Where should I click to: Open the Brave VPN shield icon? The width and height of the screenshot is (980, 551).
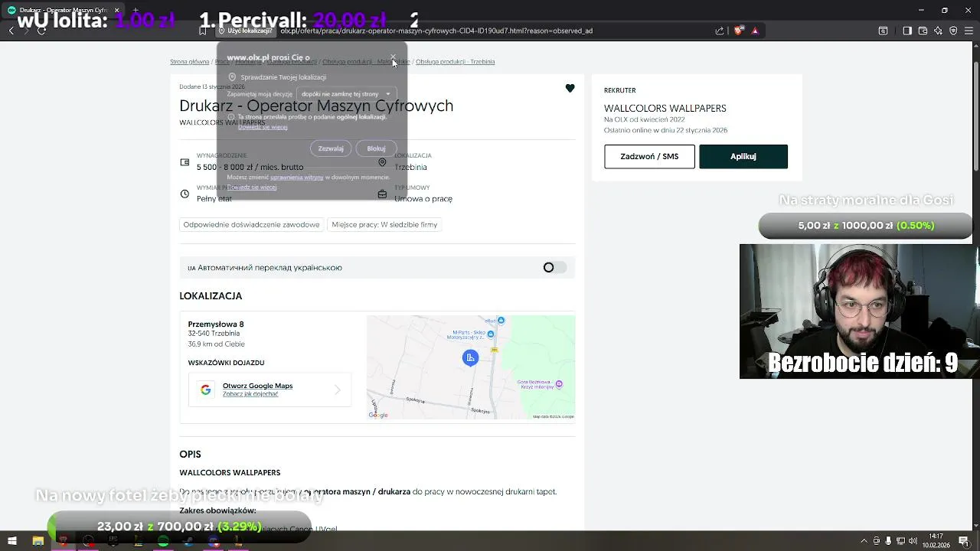click(953, 31)
